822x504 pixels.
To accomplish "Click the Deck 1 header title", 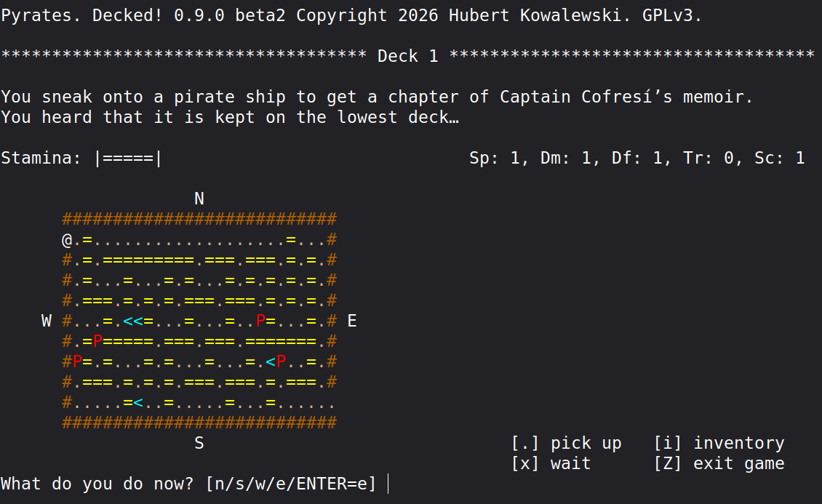I will click(x=408, y=56).
